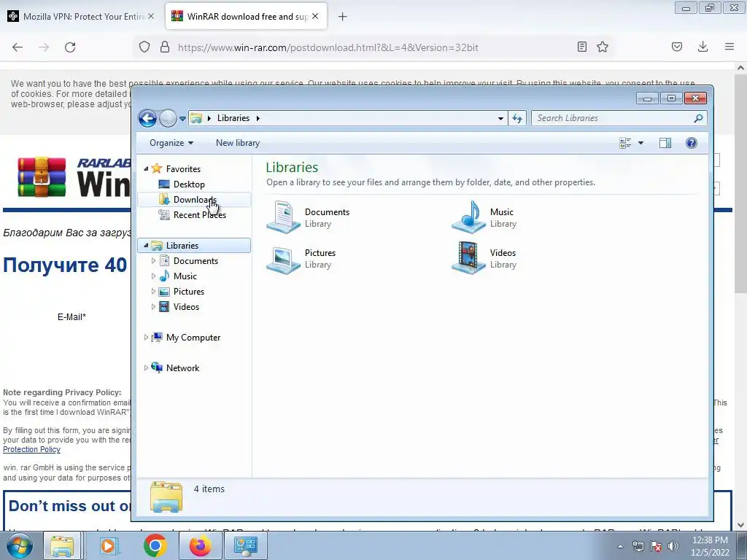Viewport: 747px width, 560px height.
Task: Click the Explorer Forward arrow button
Action: point(168,118)
